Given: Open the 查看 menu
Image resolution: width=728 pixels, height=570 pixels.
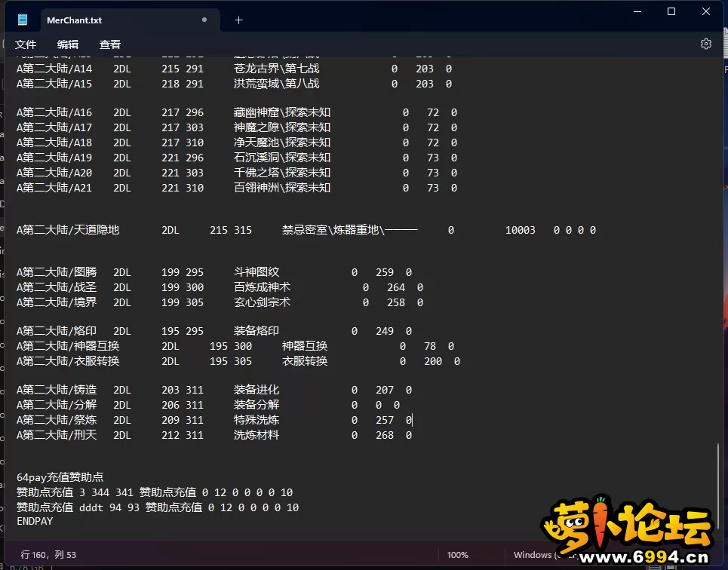Looking at the screenshot, I should (x=110, y=44).
